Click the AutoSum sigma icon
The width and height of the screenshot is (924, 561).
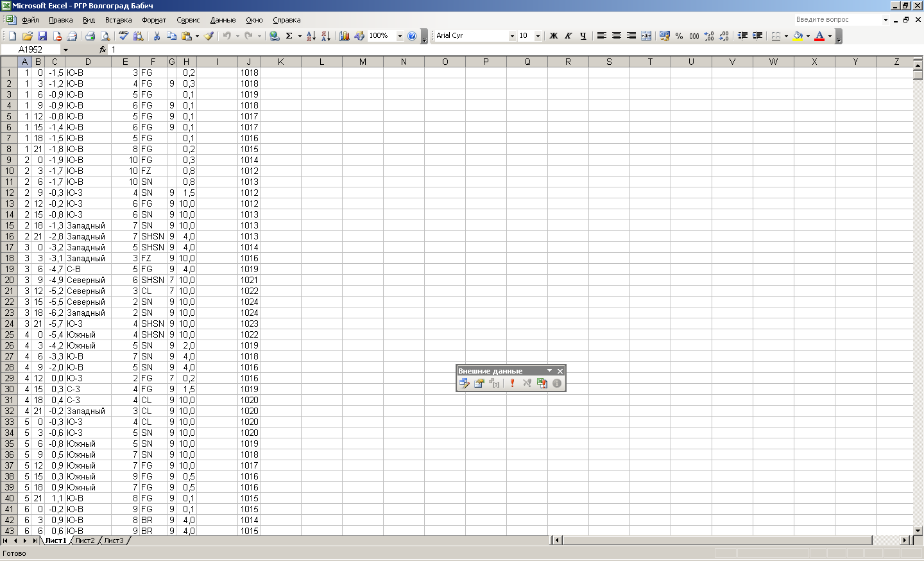pos(289,36)
